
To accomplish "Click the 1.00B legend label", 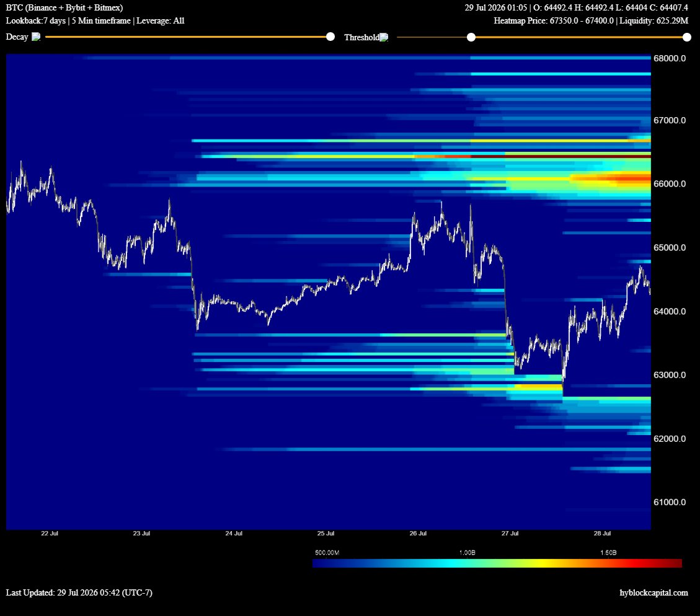I will (x=467, y=553).
